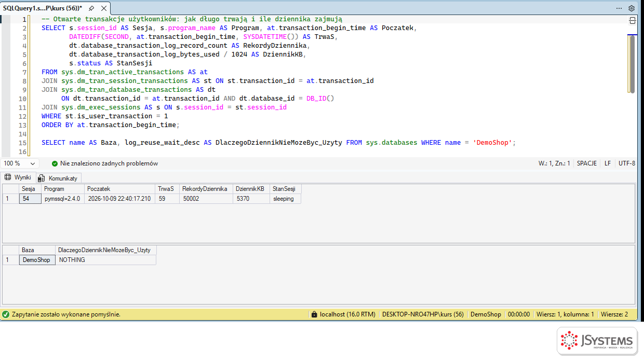Click the lock icon beside localhost
644x359 pixels.
coord(314,314)
